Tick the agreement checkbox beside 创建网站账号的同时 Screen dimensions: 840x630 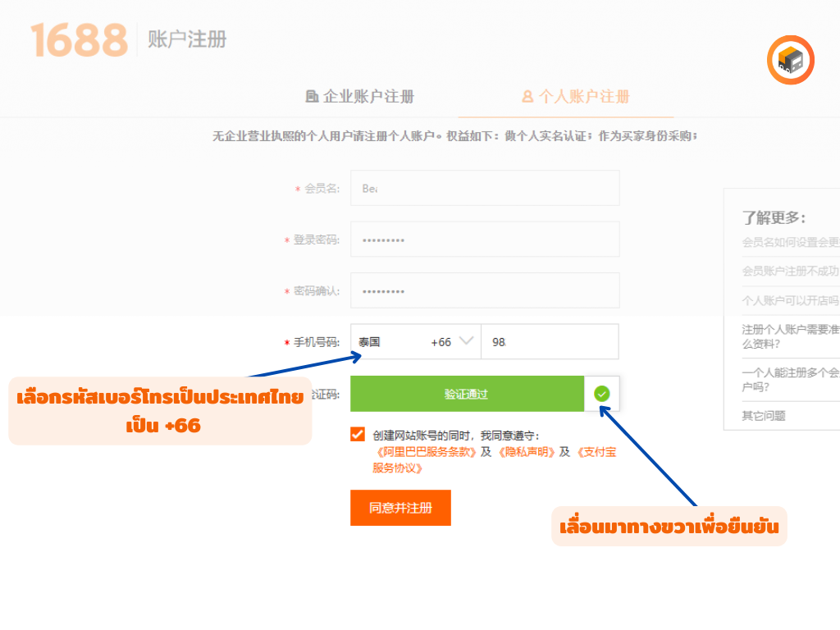point(358,435)
